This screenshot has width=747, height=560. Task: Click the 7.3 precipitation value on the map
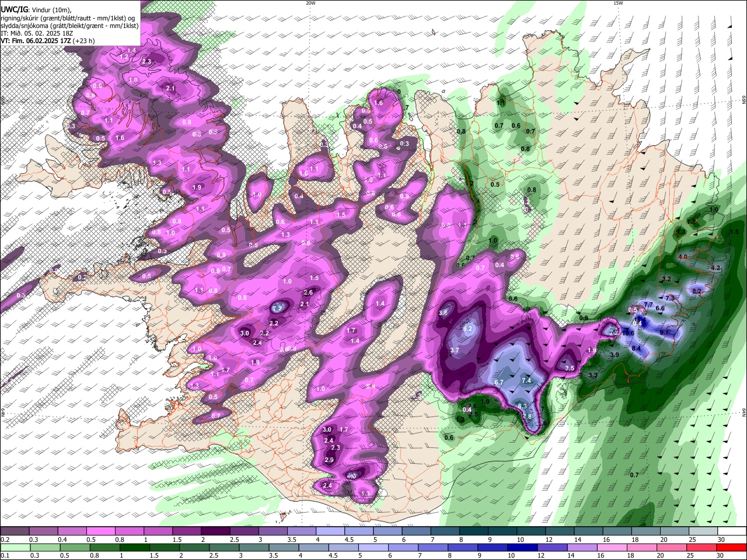point(670,298)
